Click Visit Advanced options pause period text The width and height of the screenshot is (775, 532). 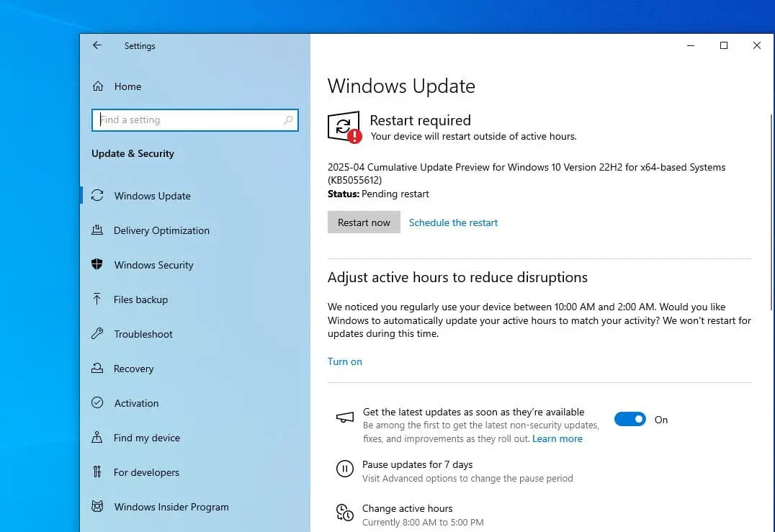(x=467, y=478)
